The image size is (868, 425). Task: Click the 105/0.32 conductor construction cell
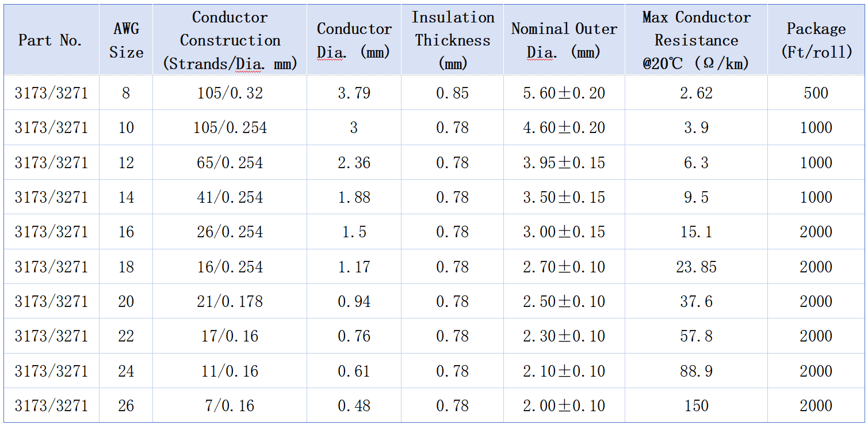(x=230, y=93)
